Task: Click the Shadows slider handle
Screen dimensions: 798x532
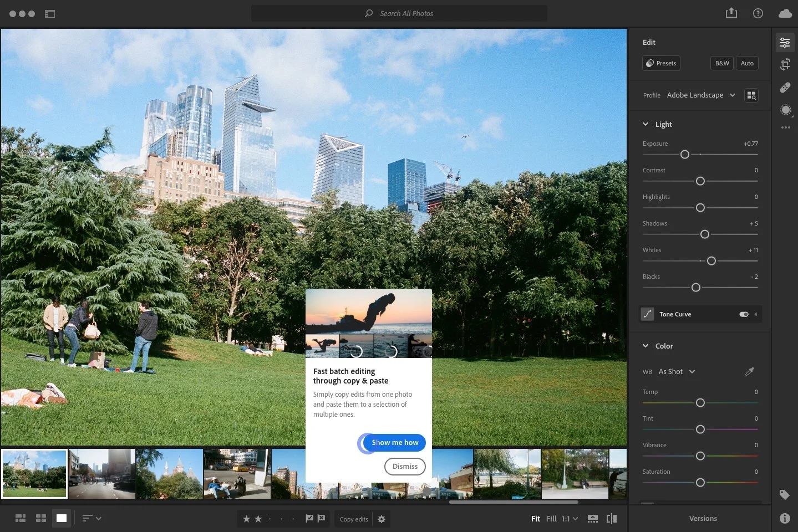Action: coord(705,234)
